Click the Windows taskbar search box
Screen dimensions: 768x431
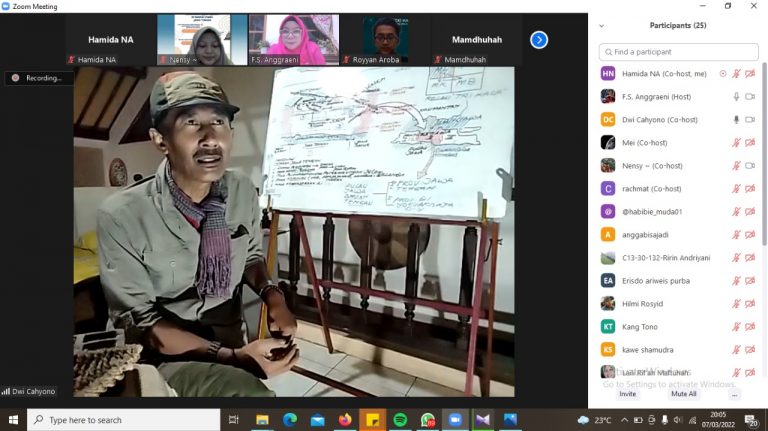coord(124,420)
